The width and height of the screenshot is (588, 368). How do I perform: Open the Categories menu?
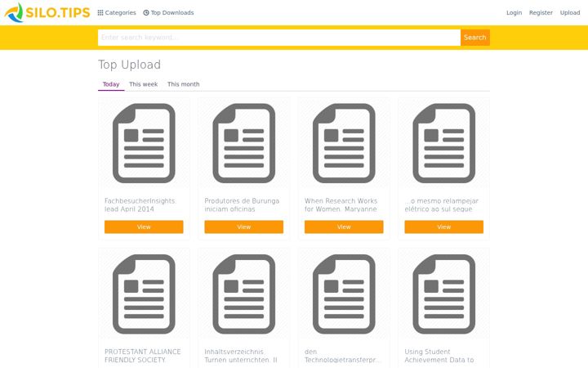pyautogui.click(x=117, y=12)
